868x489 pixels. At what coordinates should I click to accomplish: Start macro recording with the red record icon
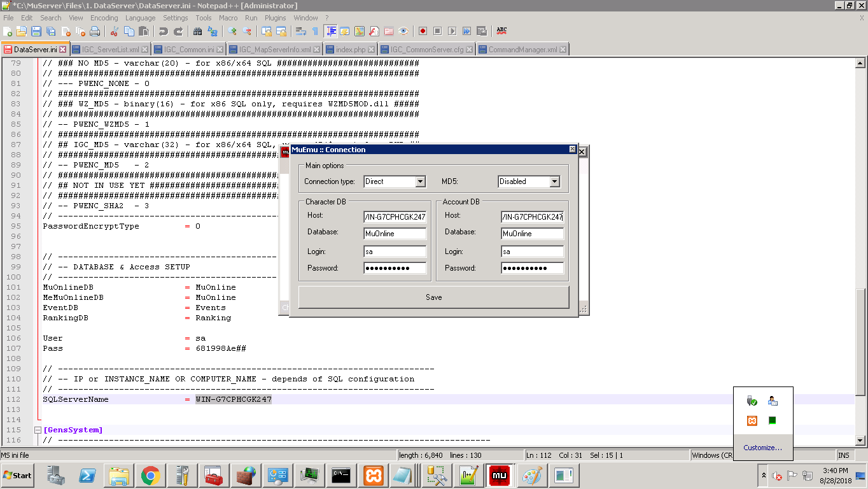coord(423,31)
